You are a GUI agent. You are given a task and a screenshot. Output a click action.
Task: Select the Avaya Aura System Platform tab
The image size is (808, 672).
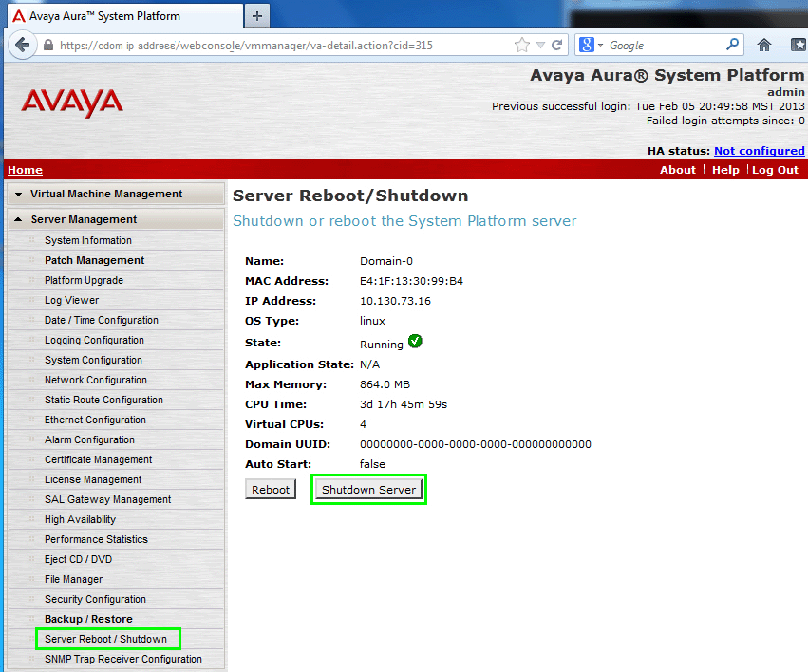point(124,16)
